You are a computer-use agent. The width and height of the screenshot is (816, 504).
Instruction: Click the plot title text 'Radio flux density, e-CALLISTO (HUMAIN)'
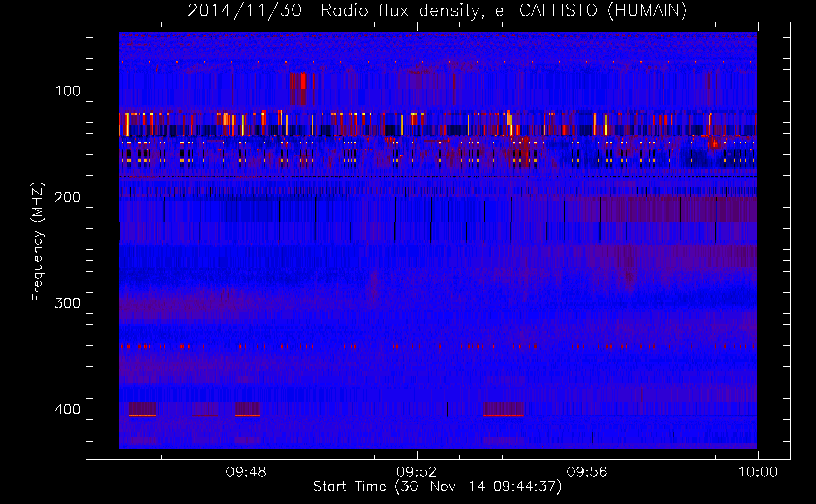point(503,11)
